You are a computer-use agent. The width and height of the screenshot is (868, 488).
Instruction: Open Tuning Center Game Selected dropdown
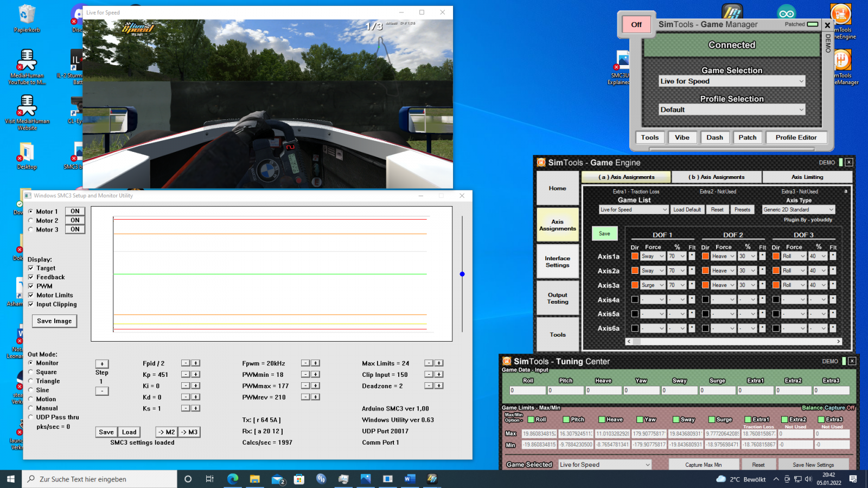[605, 465]
